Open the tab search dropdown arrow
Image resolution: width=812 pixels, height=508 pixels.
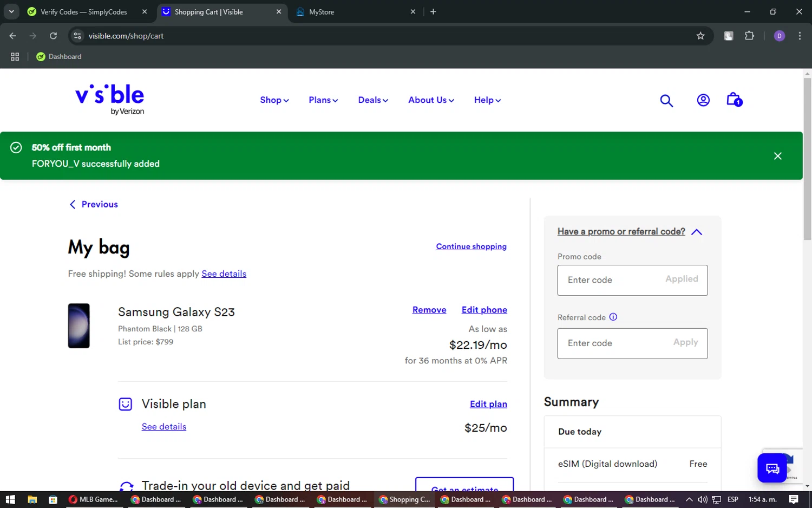click(11, 11)
